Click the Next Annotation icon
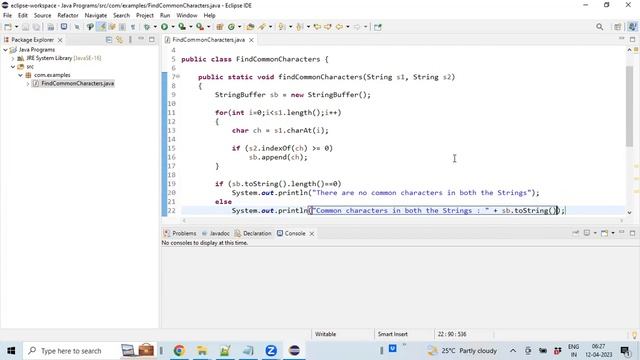 [x=282, y=27]
